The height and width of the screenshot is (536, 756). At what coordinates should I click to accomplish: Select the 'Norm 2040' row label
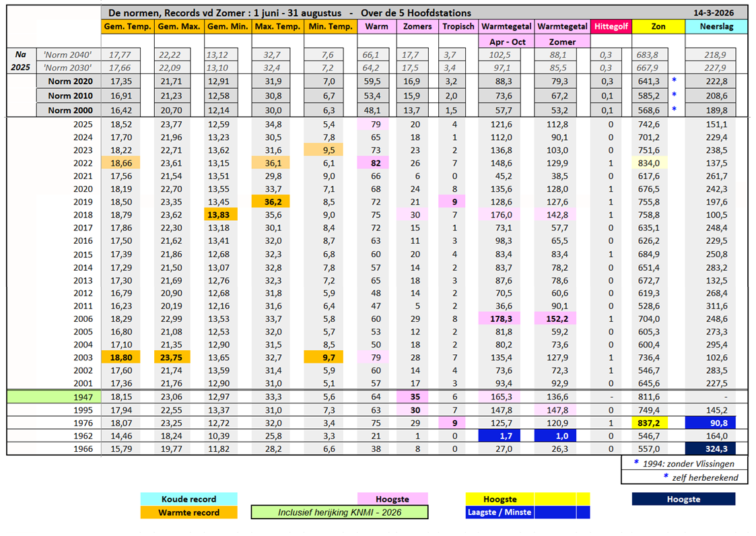67,54
